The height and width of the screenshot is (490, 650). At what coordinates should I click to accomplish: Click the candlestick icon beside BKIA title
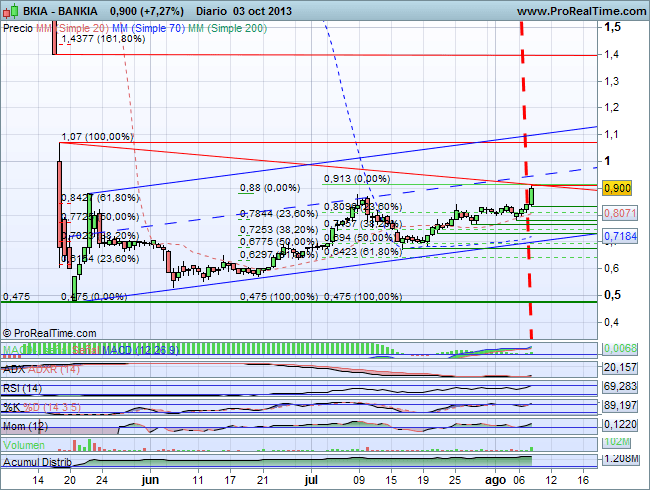click(x=11, y=11)
